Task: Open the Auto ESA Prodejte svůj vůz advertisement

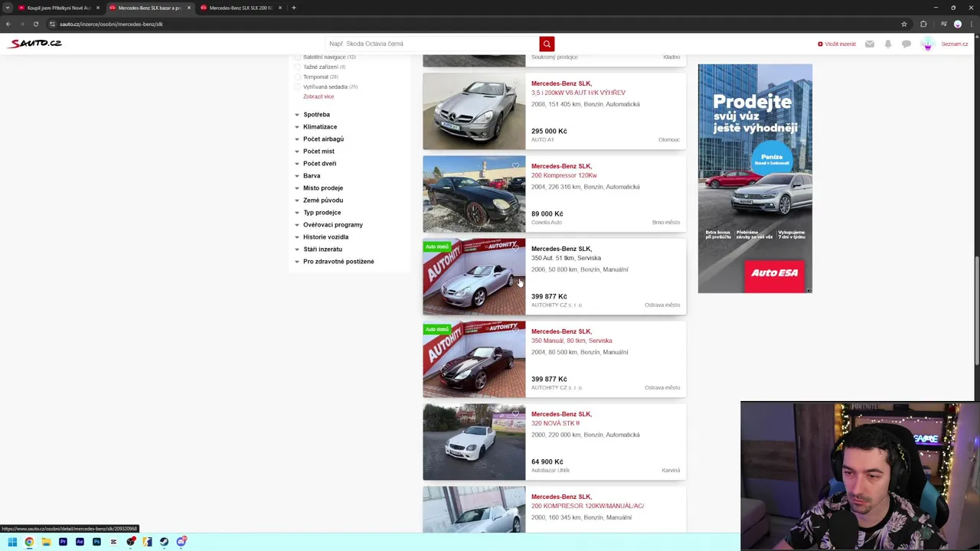Action: point(755,178)
